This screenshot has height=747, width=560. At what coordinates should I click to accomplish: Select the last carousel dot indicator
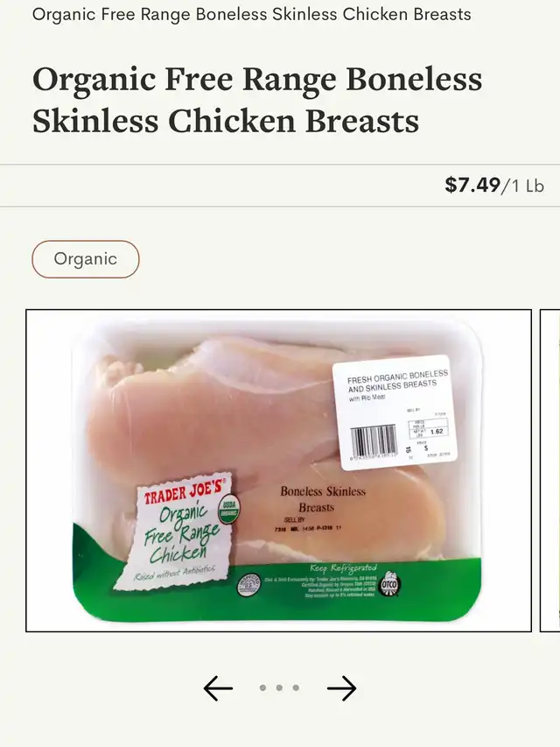pyautogui.click(x=296, y=688)
